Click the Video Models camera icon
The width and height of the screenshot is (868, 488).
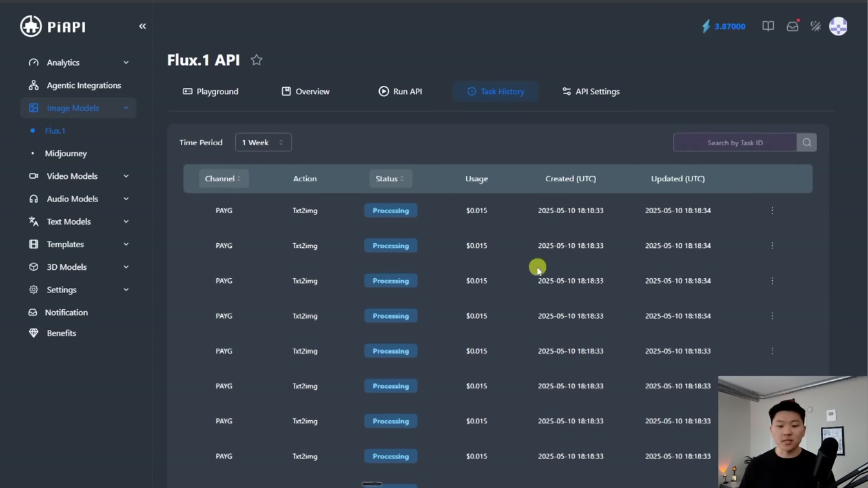tap(34, 176)
